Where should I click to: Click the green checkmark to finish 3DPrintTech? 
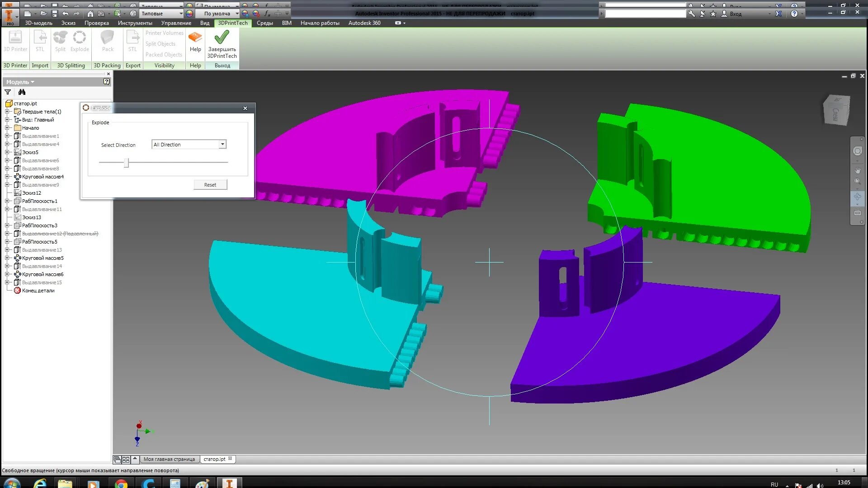click(x=222, y=38)
